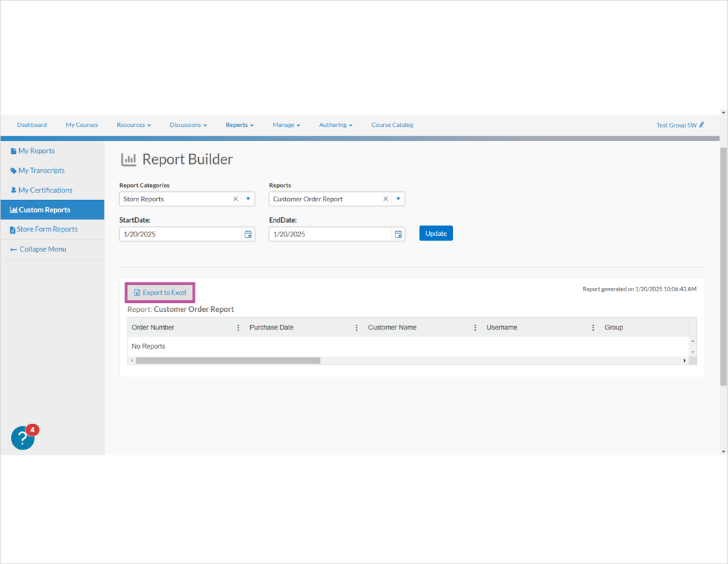The image size is (728, 564).
Task: Click the No Reports table row
Action: click(409, 346)
